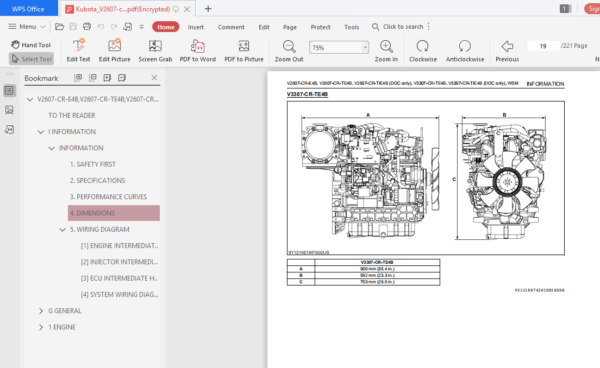Switch to the Page ribbon tab
This screenshot has width=600, height=368.
click(x=290, y=27)
